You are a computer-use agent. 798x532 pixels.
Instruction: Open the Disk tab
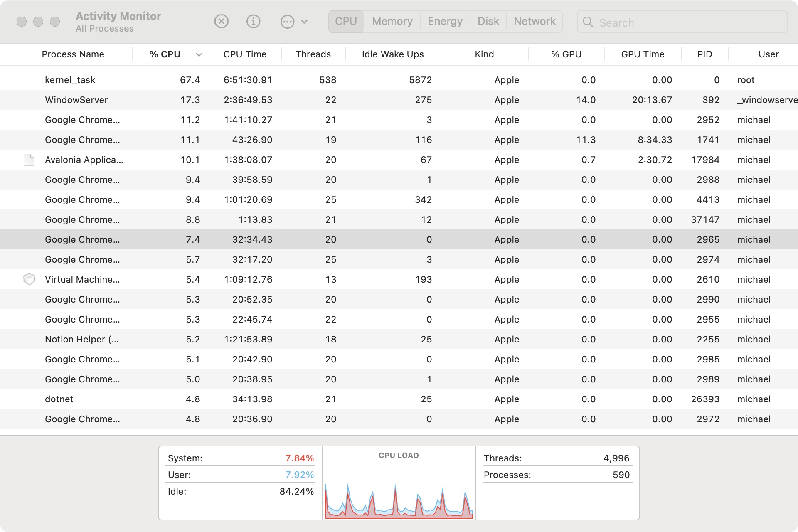pos(488,21)
